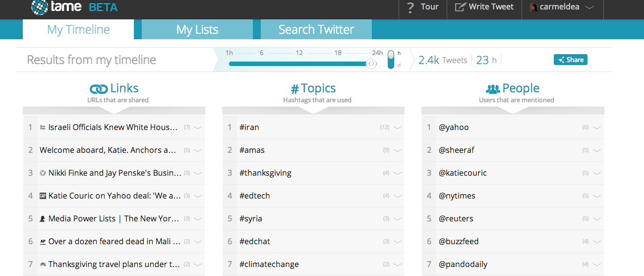Click the Topics hashtag icon

294,89
